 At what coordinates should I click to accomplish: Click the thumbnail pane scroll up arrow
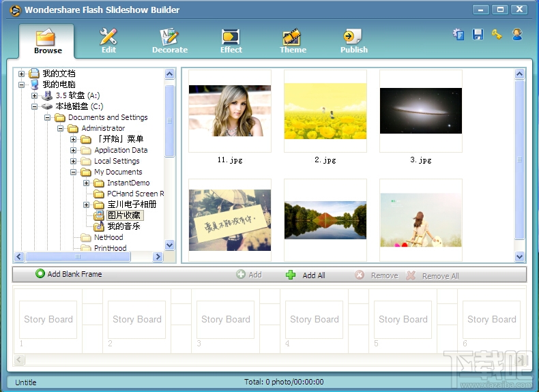[519, 74]
